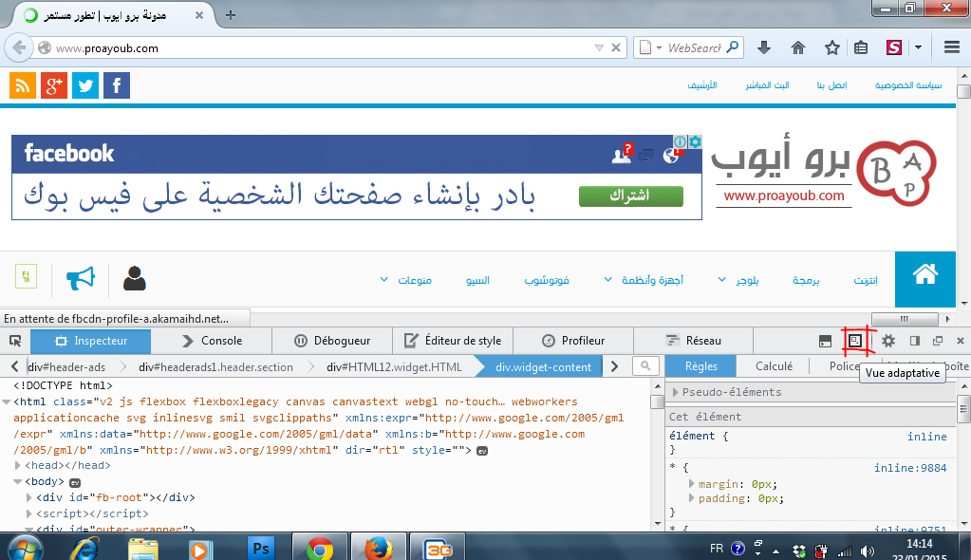Bookmark this page with star icon

click(x=832, y=47)
